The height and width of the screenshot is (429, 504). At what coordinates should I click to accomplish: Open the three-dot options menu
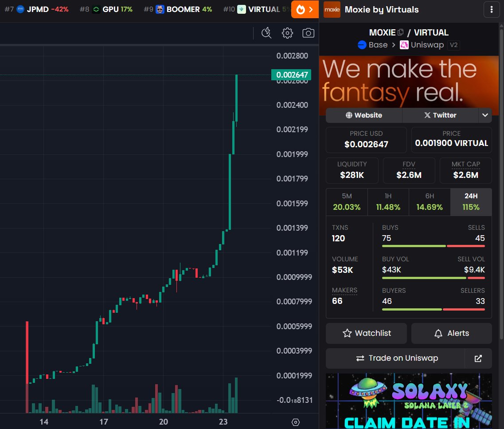point(492,10)
